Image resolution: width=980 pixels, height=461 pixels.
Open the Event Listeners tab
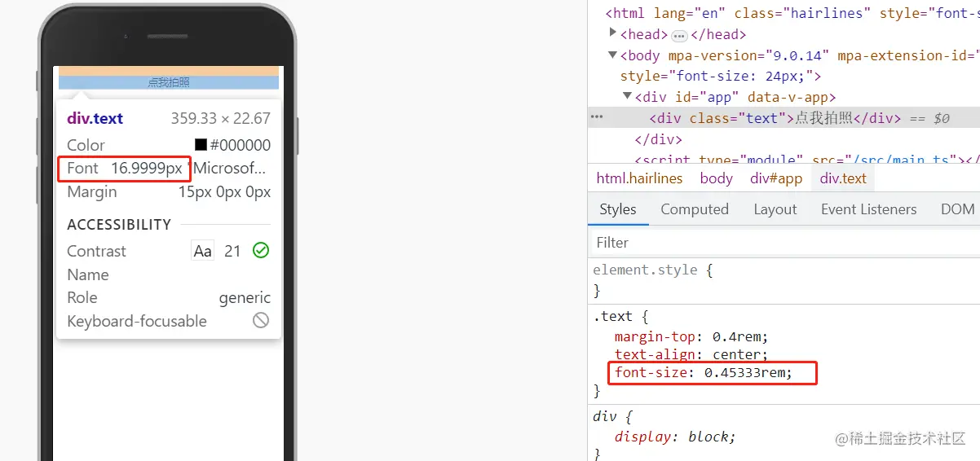(x=869, y=209)
